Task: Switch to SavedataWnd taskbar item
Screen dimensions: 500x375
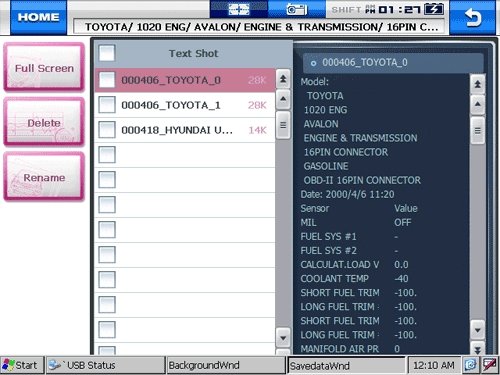Action: tap(346, 366)
